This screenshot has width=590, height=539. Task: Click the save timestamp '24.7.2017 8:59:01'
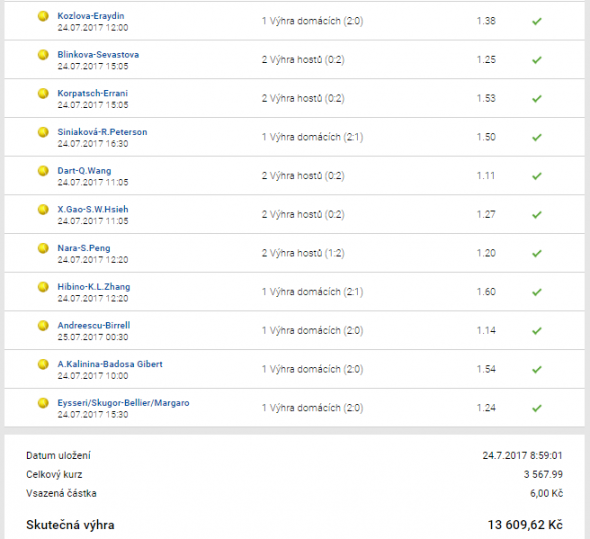523,456
